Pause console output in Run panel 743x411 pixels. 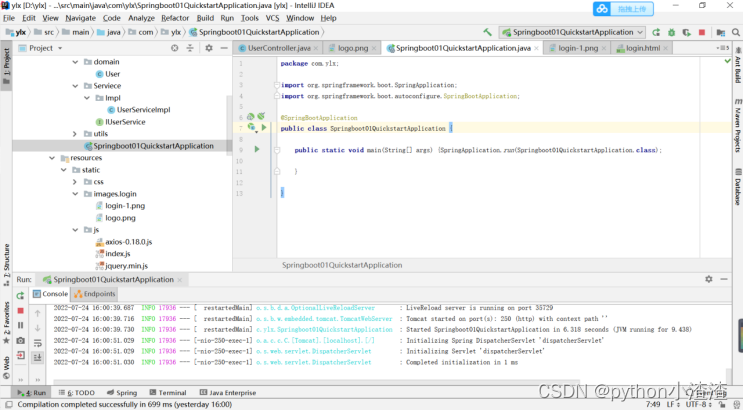pyautogui.click(x=20, y=325)
